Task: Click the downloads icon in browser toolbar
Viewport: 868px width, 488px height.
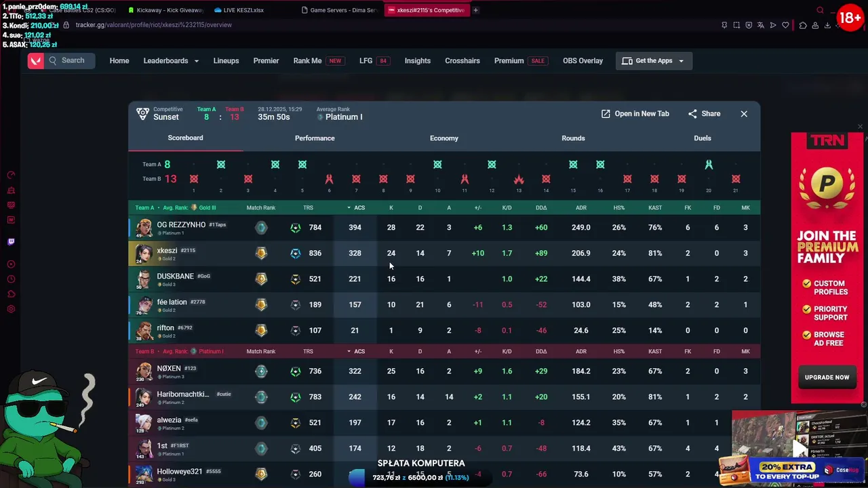Action: 827,25
